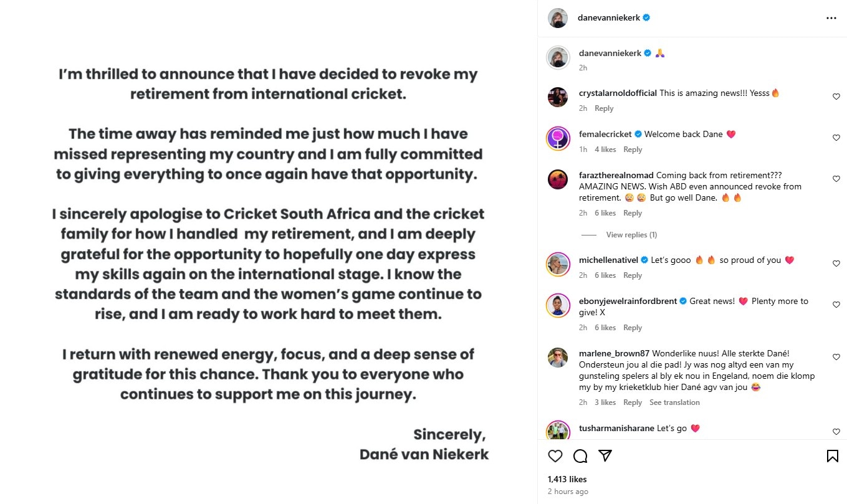View 1,413 likes list
847x504 pixels.
567,479
